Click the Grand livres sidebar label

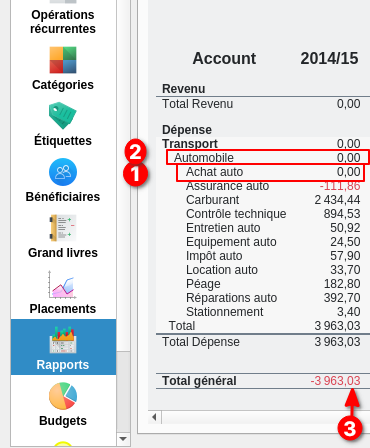click(x=63, y=253)
